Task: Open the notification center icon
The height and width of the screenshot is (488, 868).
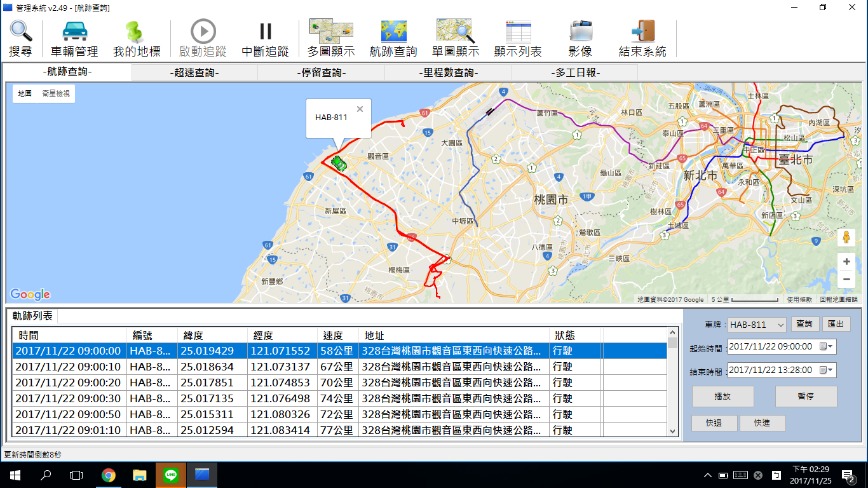Action: pos(848,475)
